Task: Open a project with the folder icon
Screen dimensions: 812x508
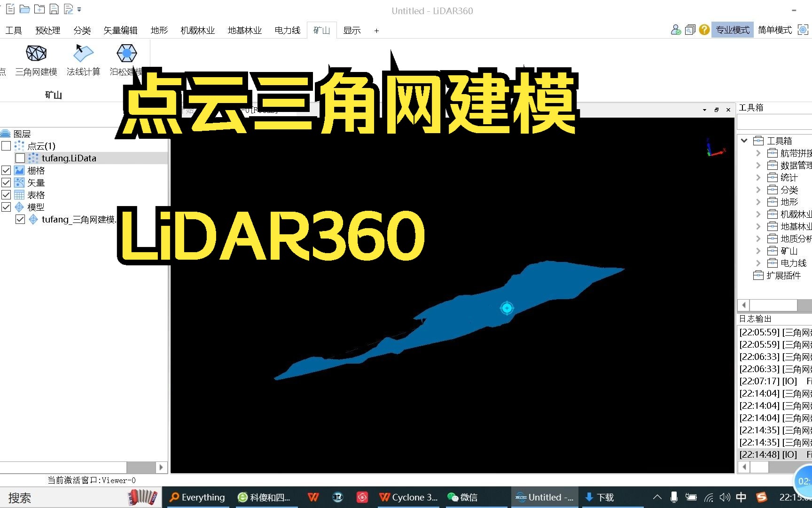Action: point(25,9)
